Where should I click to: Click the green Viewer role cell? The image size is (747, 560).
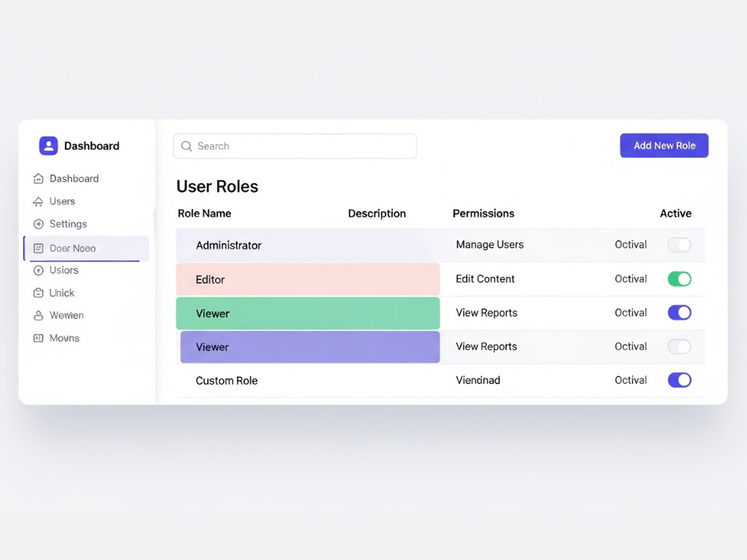(x=308, y=314)
